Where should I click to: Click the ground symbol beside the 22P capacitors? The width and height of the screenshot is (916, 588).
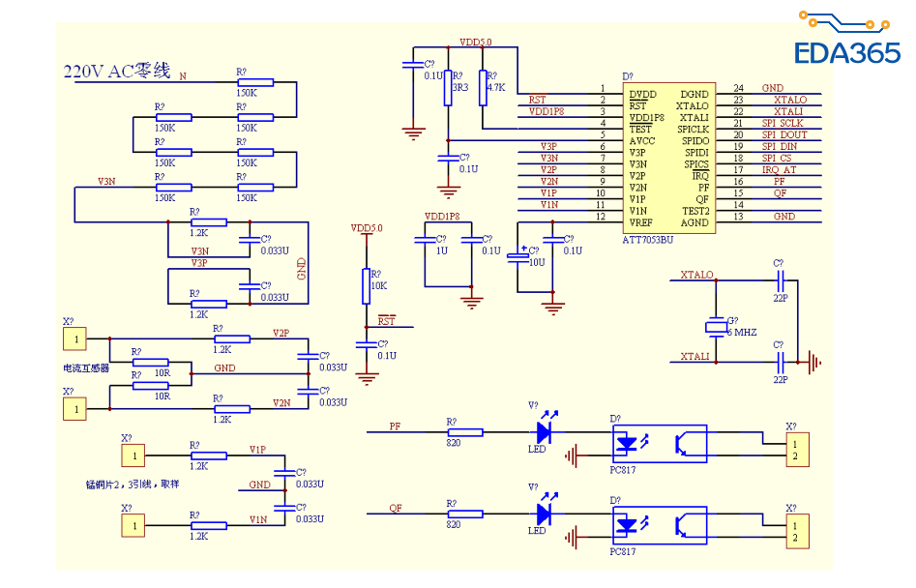point(815,362)
